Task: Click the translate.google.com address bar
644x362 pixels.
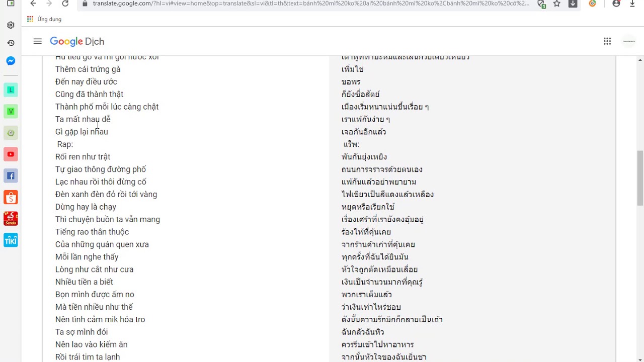Action: [x=311, y=4]
